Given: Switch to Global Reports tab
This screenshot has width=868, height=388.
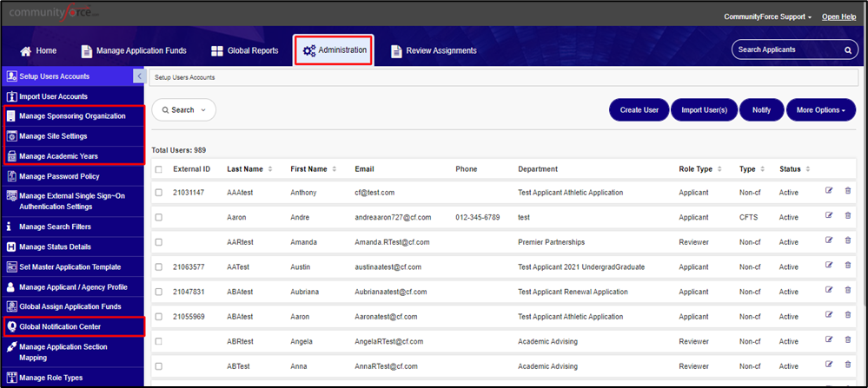Looking at the screenshot, I should click(245, 50).
